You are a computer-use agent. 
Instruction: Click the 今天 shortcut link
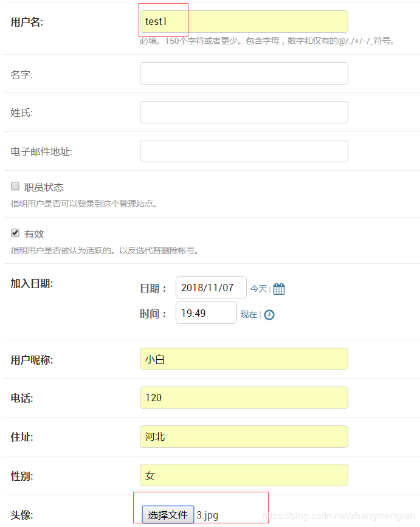(260, 288)
